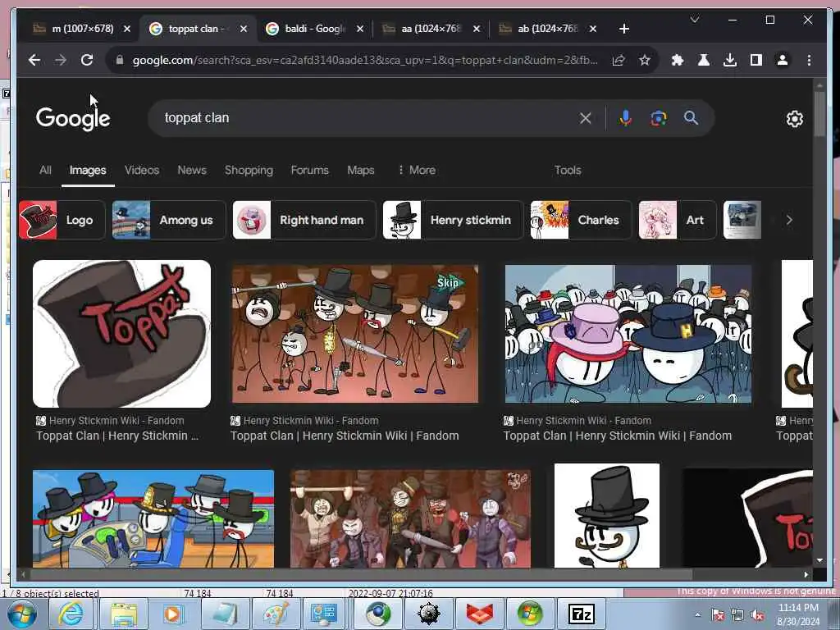Filter images by Charles chip

tap(582, 220)
